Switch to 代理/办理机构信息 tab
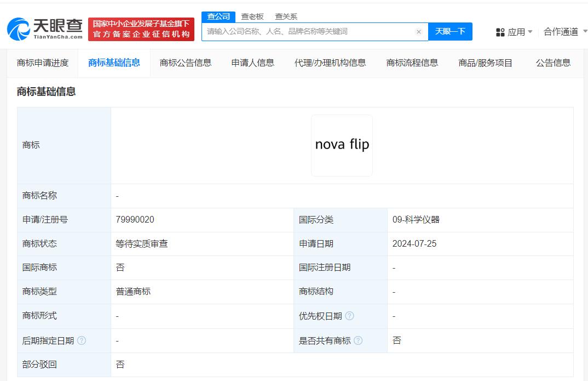The width and height of the screenshot is (588, 381). coord(331,62)
